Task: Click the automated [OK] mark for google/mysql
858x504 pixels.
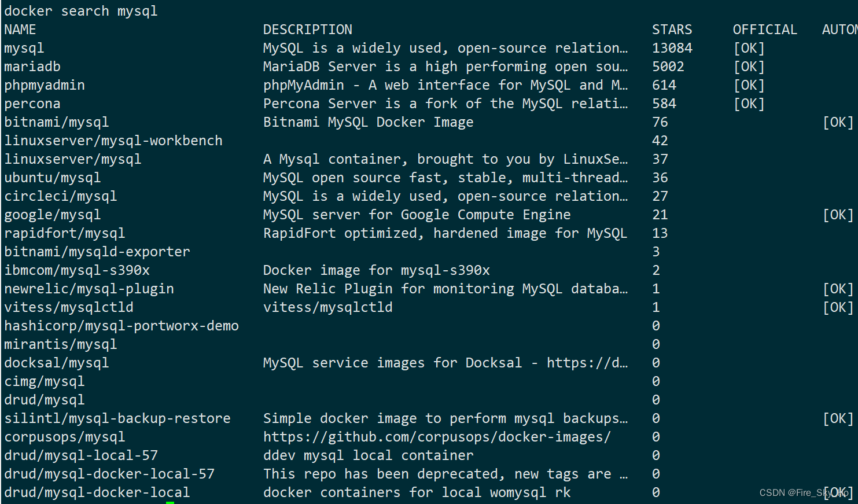Action: [x=838, y=215]
